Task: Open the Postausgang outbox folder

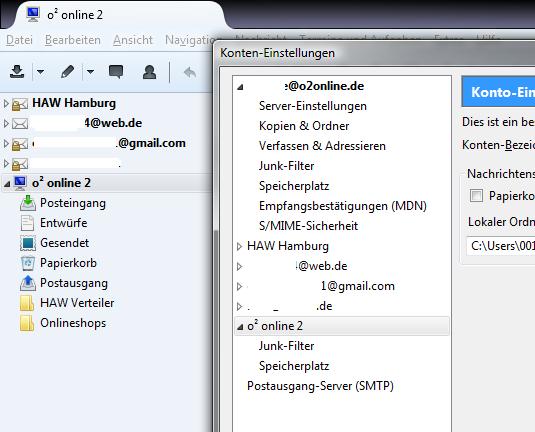Action: click(x=74, y=283)
